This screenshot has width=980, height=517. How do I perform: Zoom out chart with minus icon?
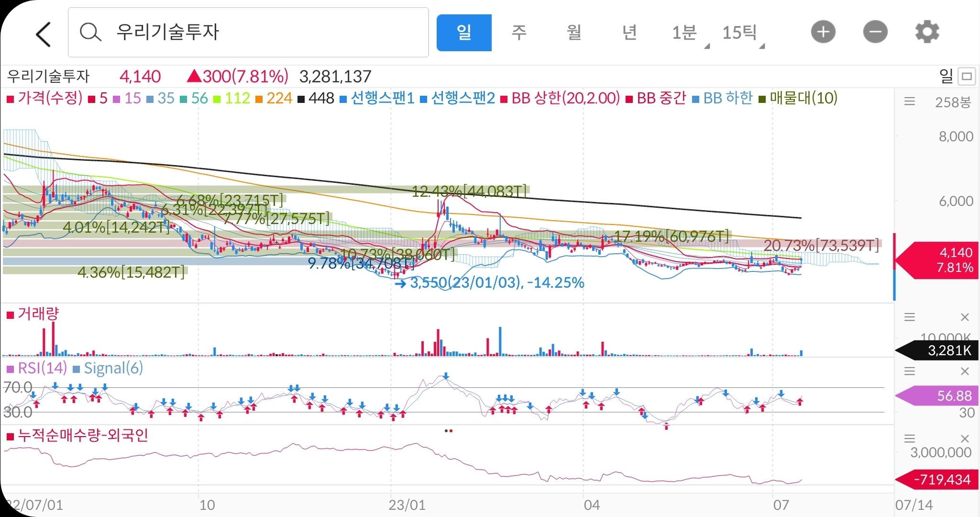click(875, 32)
